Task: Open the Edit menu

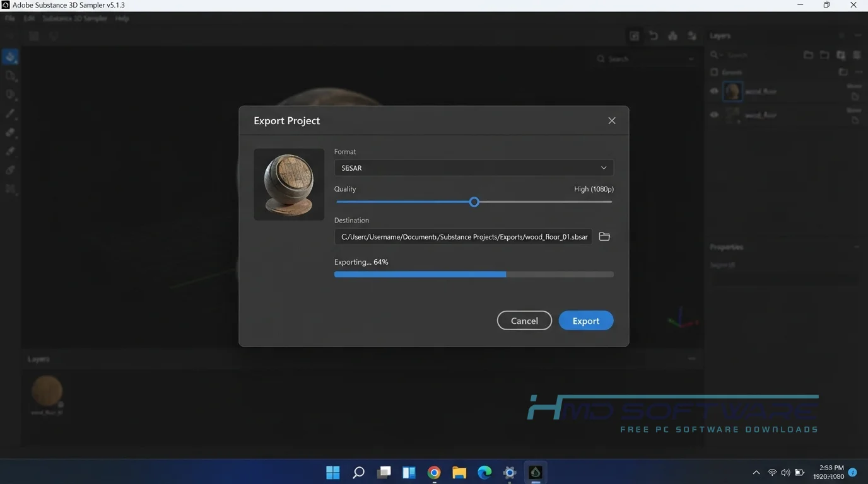Action: [29, 18]
